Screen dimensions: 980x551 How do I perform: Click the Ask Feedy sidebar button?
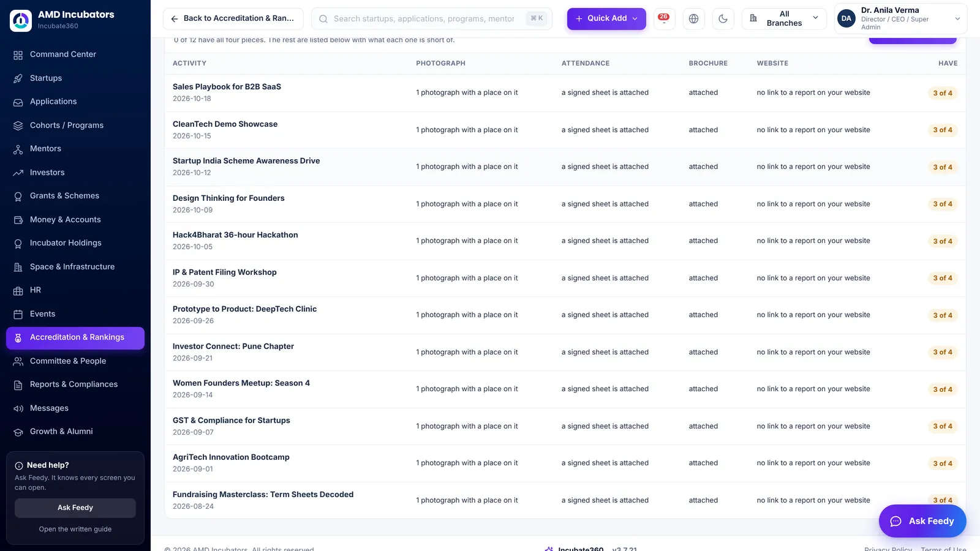click(75, 508)
